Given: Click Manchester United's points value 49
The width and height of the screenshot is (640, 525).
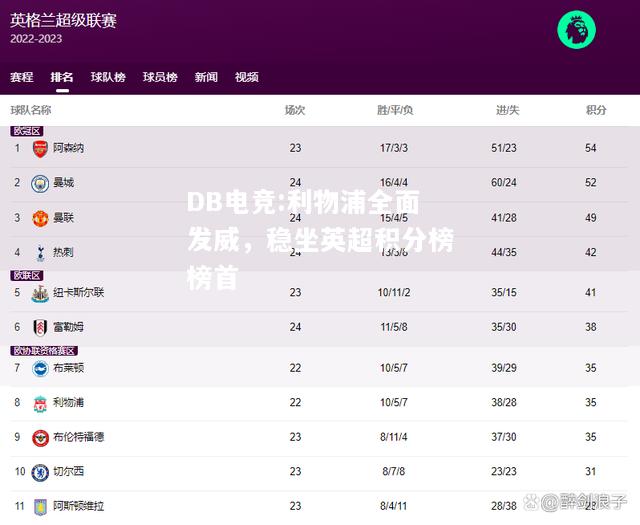Looking at the screenshot, I should tap(591, 218).
